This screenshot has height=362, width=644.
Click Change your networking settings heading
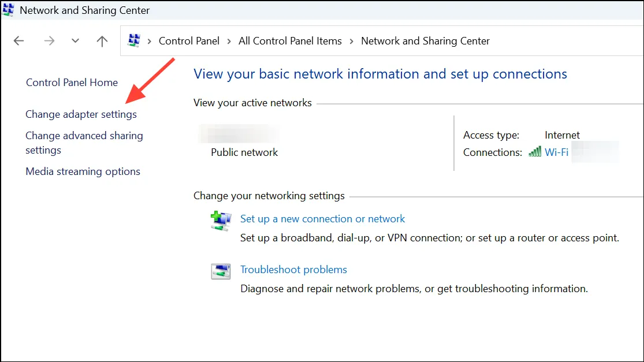(269, 196)
